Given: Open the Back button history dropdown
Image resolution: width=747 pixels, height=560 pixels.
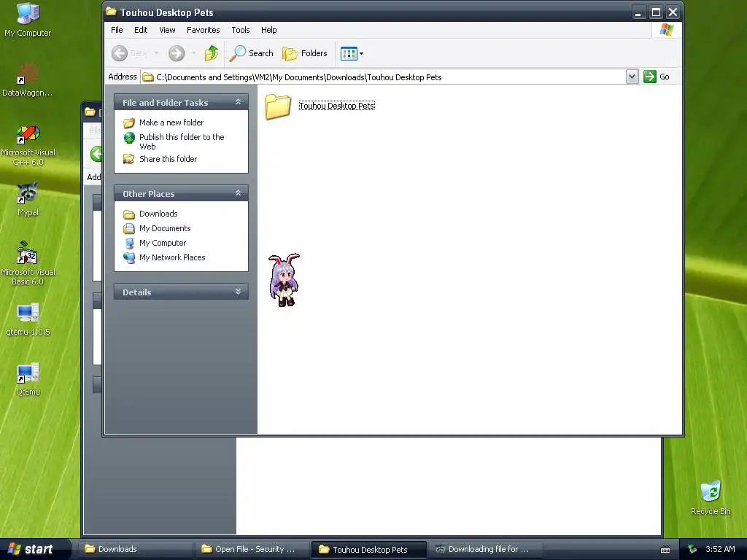Looking at the screenshot, I should (156, 53).
